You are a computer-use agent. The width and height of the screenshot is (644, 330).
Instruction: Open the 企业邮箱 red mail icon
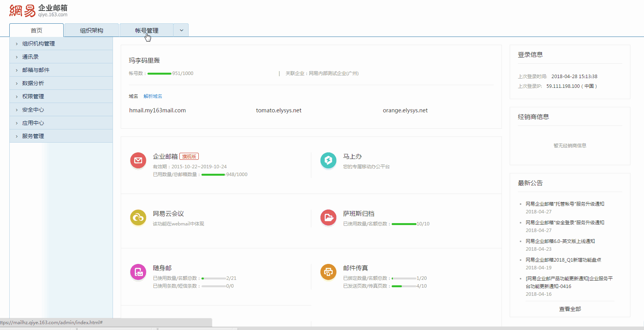138,160
